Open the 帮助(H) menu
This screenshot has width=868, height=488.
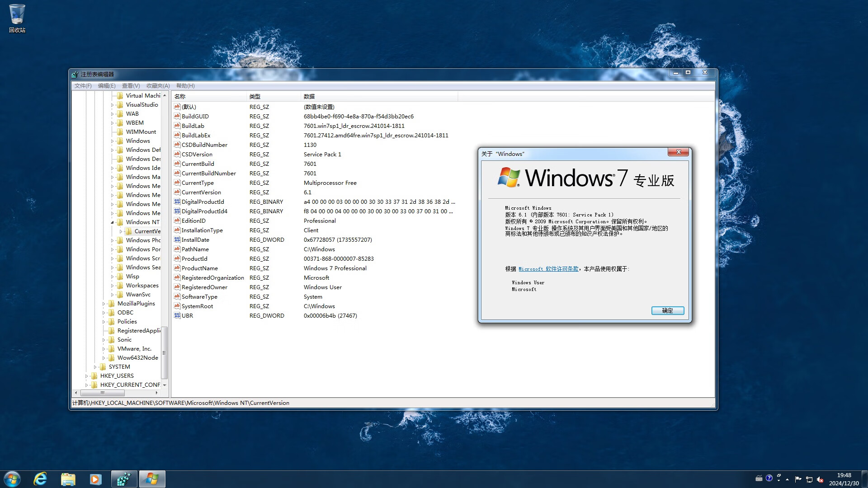point(185,85)
